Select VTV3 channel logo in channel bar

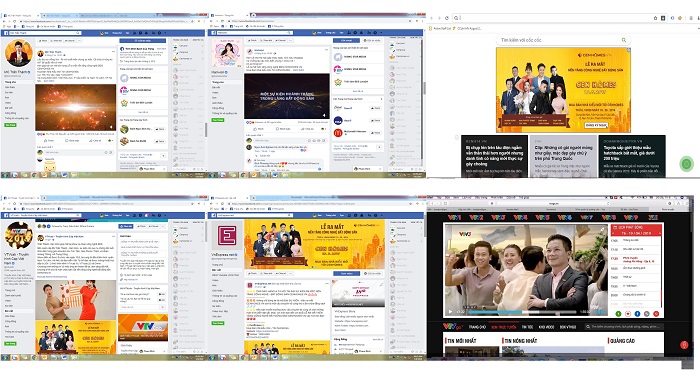coord(498,217)
